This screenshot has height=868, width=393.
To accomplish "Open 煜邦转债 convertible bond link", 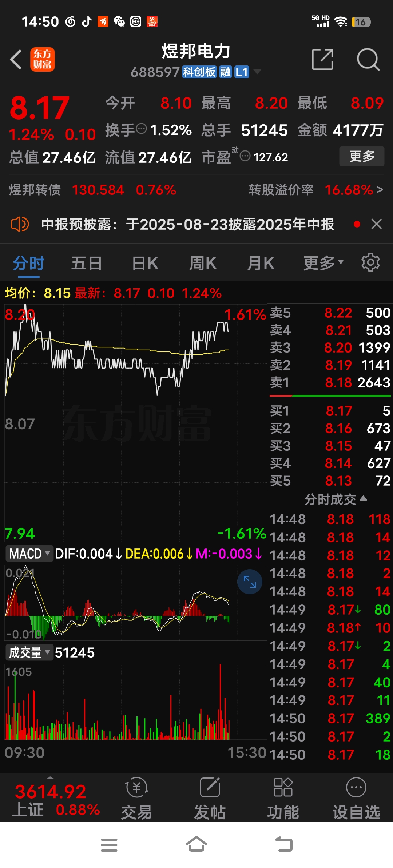I will click(x=92, y=190).
